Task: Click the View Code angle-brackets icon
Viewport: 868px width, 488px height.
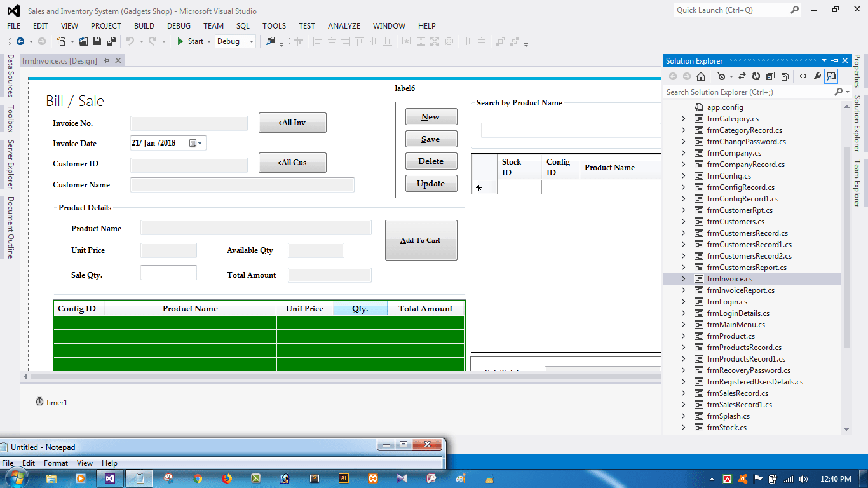Action: point(803,76)
